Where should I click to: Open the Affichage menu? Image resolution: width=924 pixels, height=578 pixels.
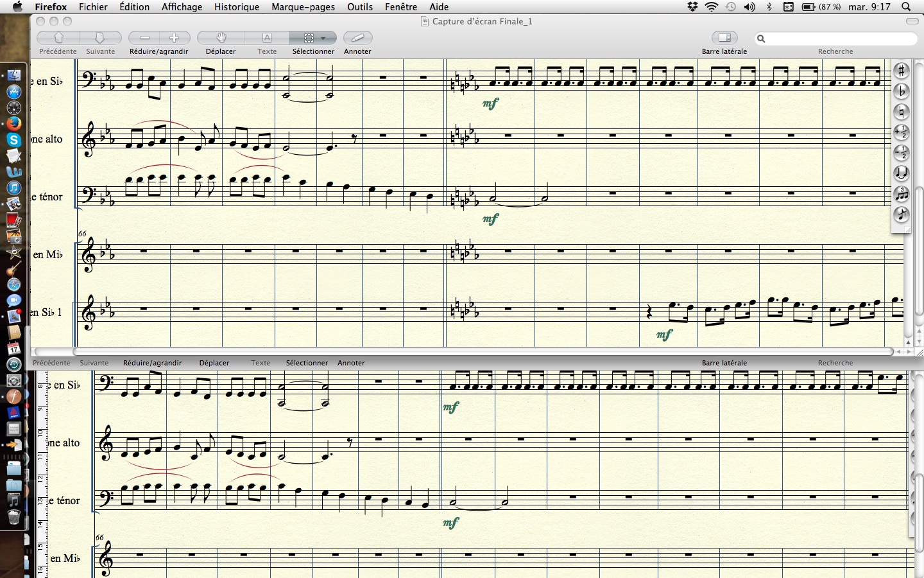pyautogui.click(x=182, y=7)
